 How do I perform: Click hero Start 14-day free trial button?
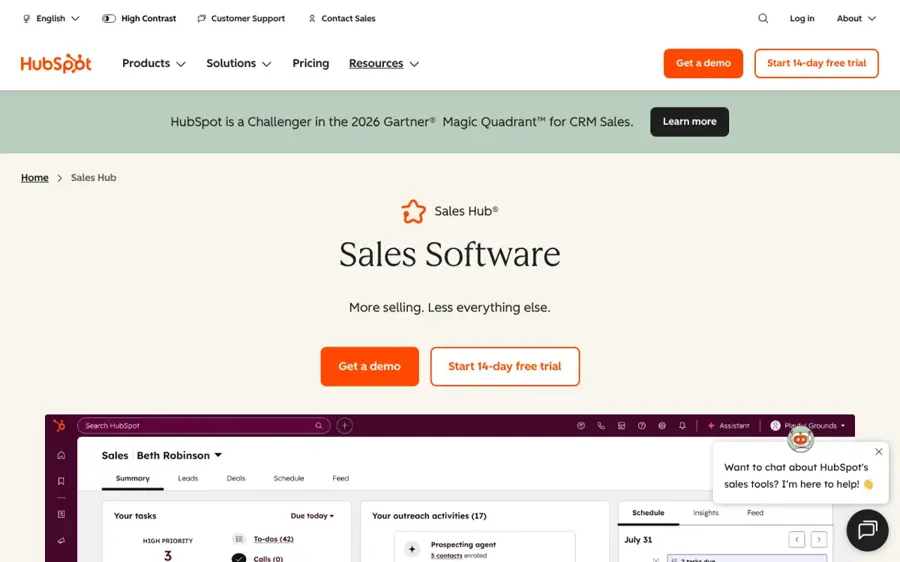click(505, 366)
